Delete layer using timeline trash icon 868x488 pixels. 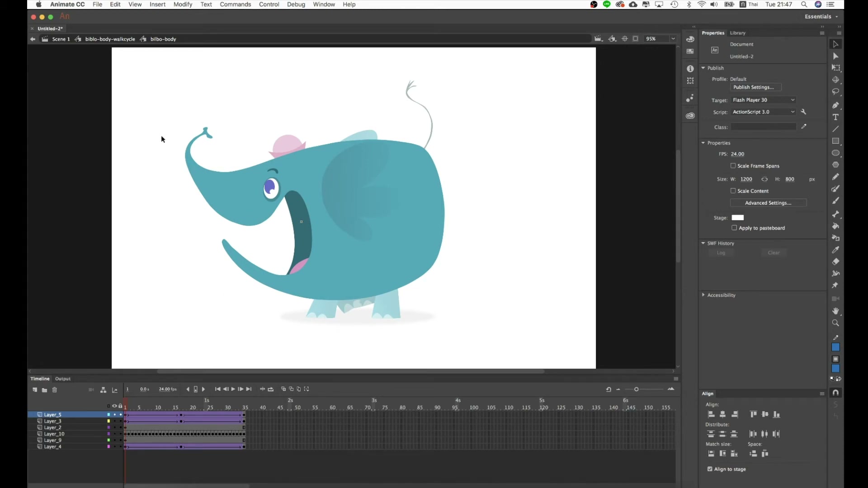55,389
